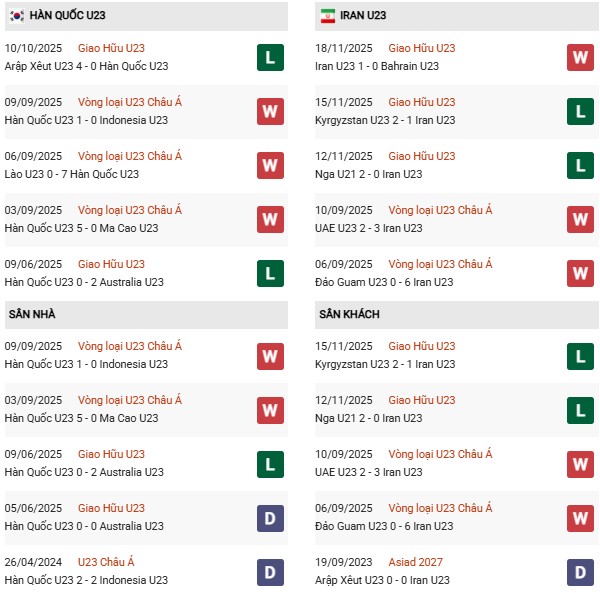Click the D badge for Arập Xêut 0-0 Iran
The height and width of the screenshot is (593, 600).
tap(580, 571)
